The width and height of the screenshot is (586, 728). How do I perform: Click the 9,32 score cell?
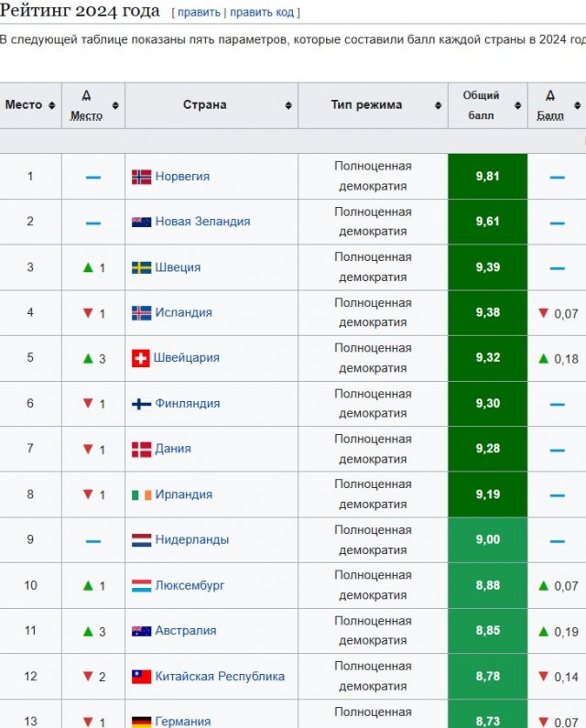coord(487,358)
